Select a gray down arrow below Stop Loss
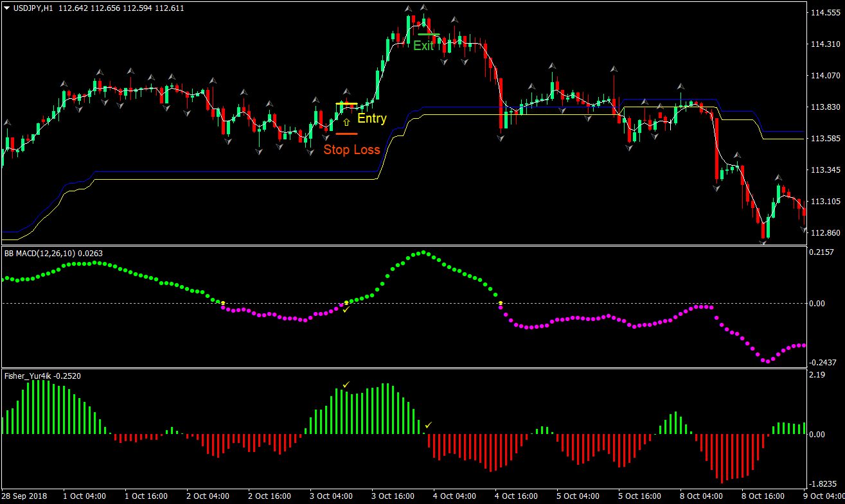Image resolution: width=845 pixels, height=504 pixels. (x=325, y=138)
